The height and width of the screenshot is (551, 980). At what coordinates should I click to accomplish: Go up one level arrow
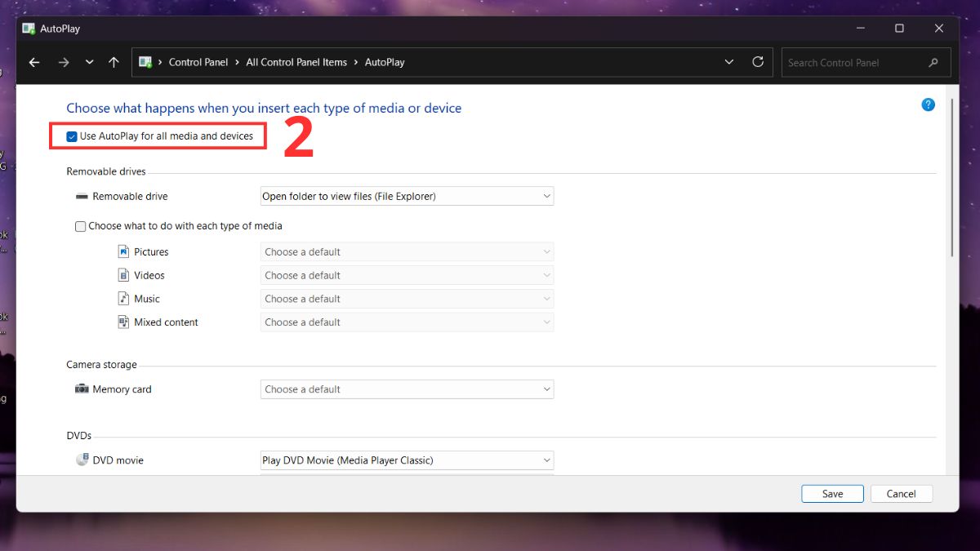(114, 62)
